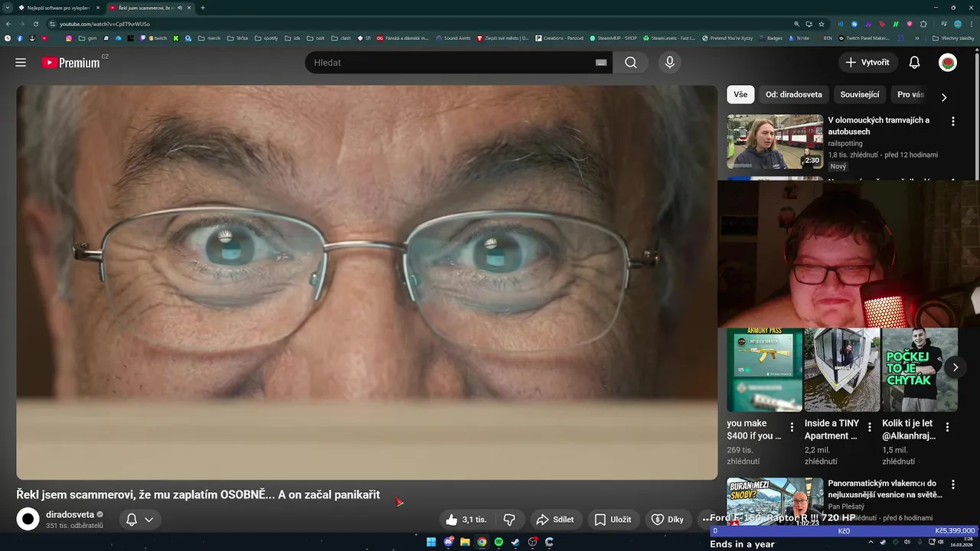Go back in the browser
980x551 pixels.
[x=8, y=24]
